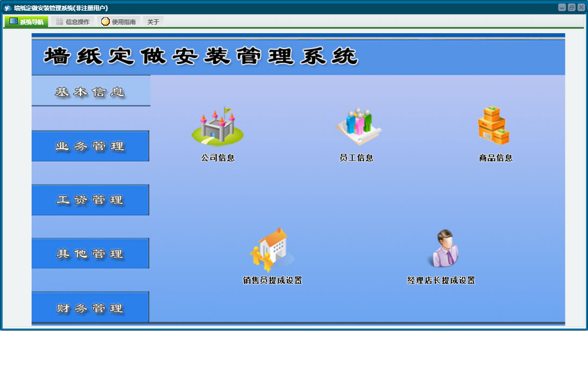Viewport: 588px width, 383px height.
Task: Close the wallpaper management window
Action: point(581,7)
